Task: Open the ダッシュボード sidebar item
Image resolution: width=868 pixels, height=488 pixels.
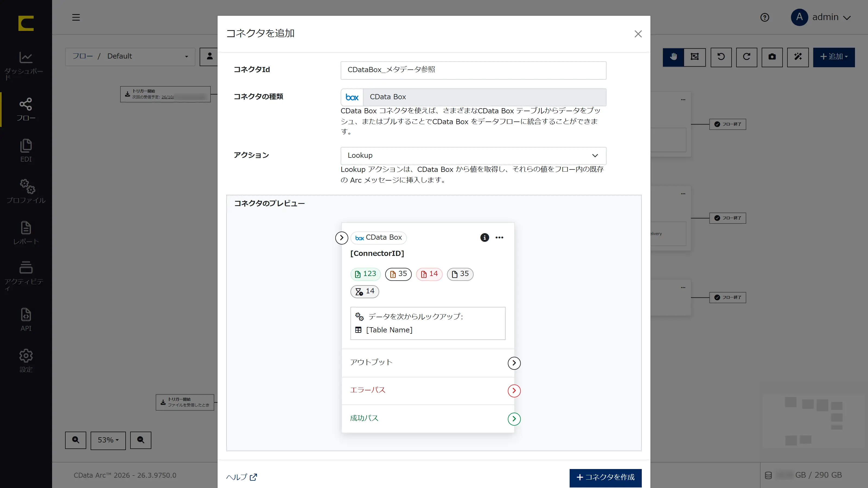Action: tap(26, 66)
